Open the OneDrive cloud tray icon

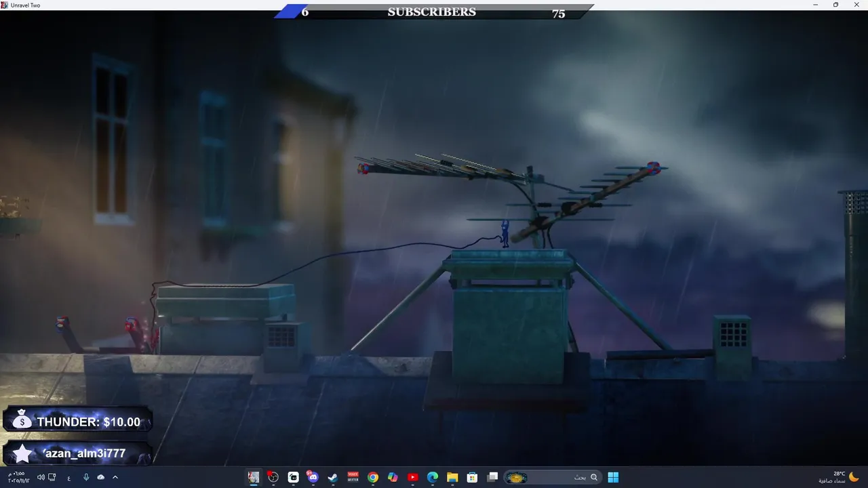coord(101,477)
